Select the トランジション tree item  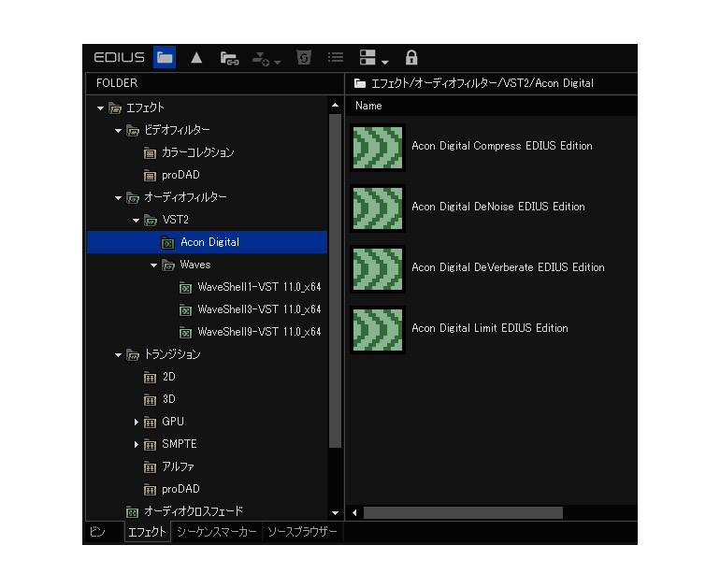[172, 354]
